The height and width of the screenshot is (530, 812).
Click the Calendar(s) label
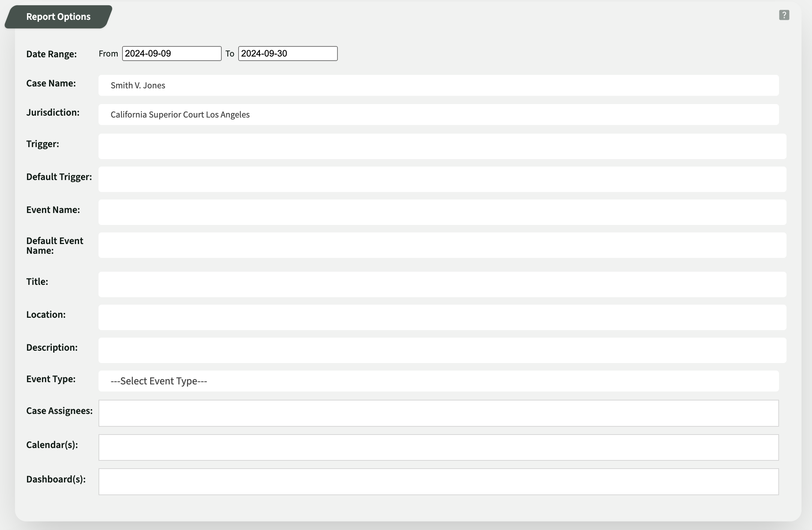click(52, 445)
